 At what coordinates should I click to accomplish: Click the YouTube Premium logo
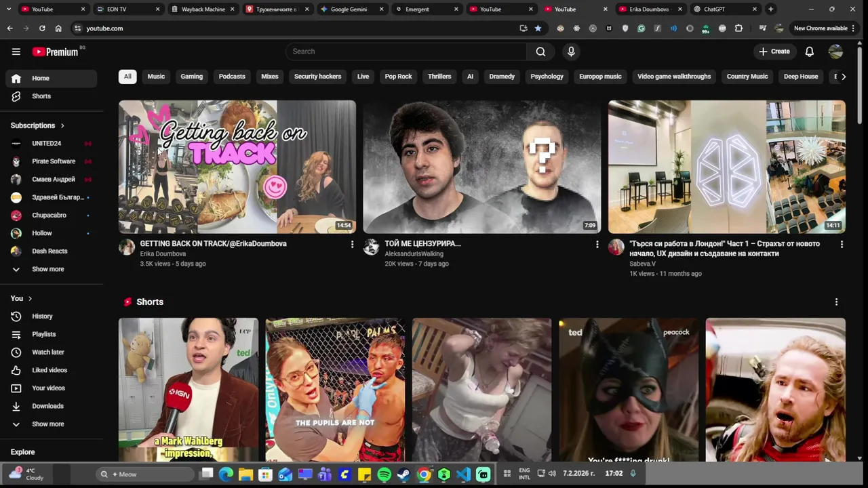coord(55,52)
